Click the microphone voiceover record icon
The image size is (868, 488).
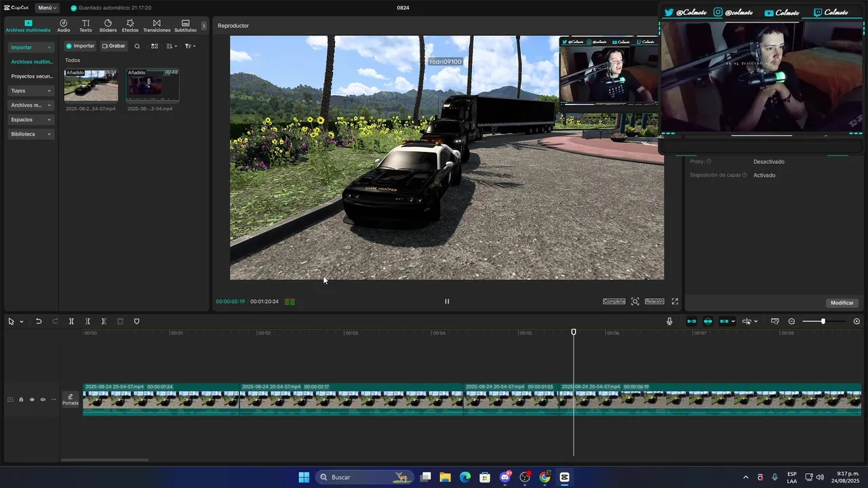coord(669,321)
